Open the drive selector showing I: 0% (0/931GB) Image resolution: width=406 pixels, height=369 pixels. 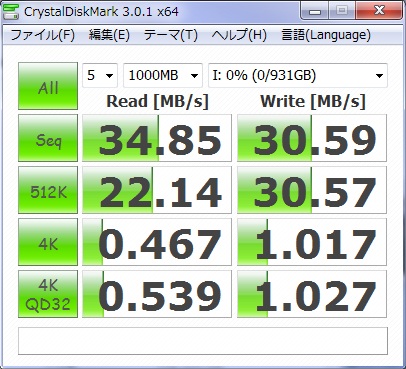[298, 76]
